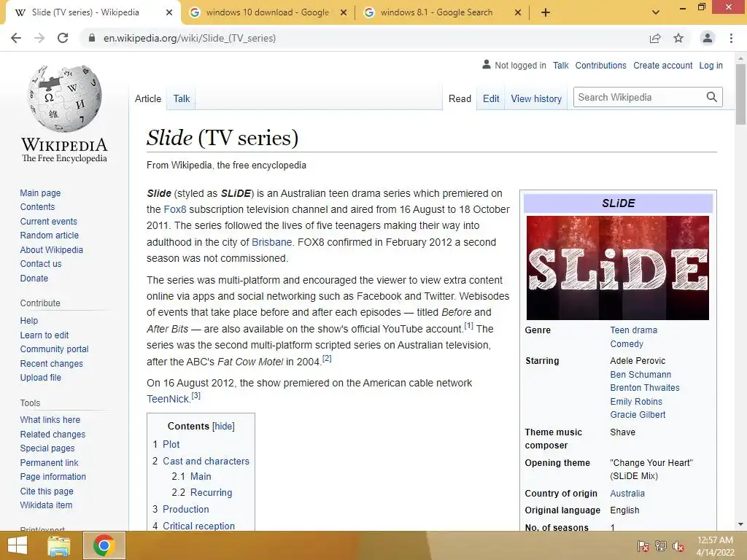Click the scrollbar down arrow
The image size is (747, 560).
[x=740, y=524]
